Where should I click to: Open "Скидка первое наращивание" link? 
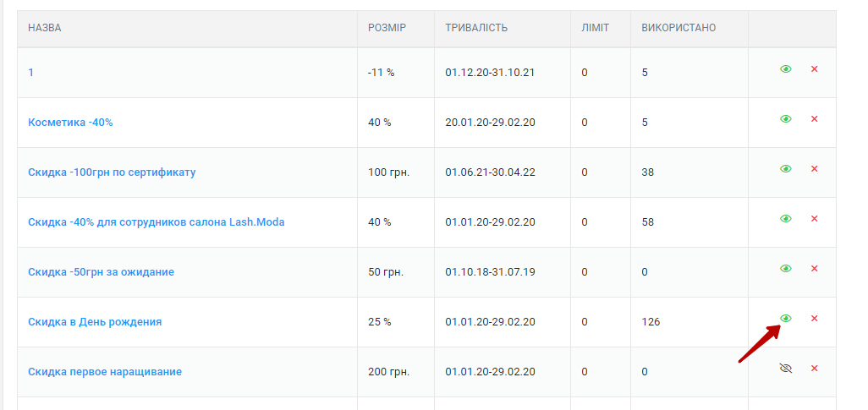point(105,371)
